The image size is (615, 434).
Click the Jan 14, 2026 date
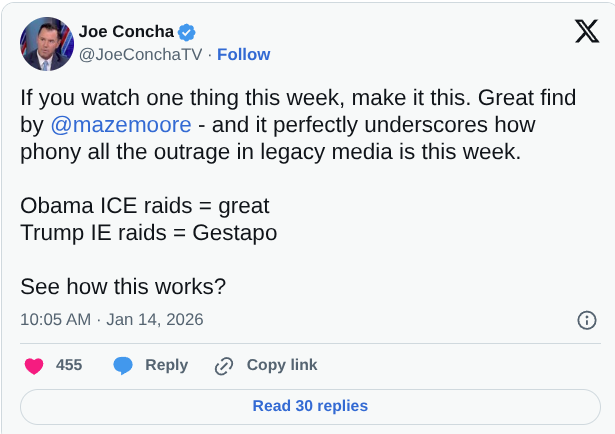click(154, 320)
